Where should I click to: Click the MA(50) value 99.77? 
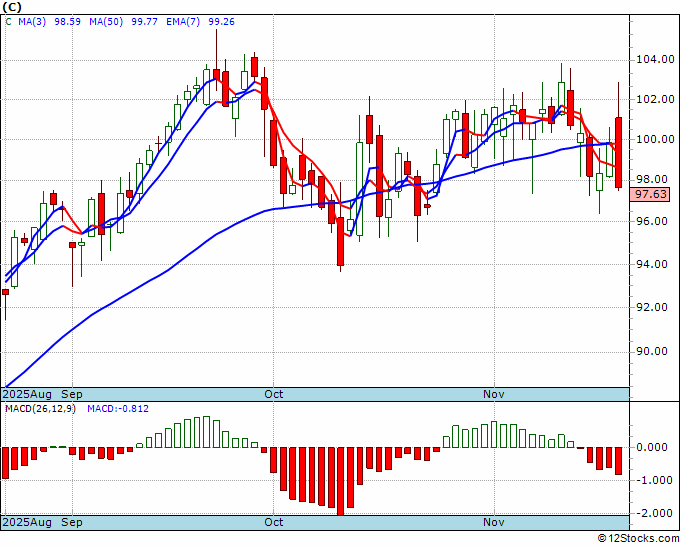pyautogui.click(x=144, y=22)
